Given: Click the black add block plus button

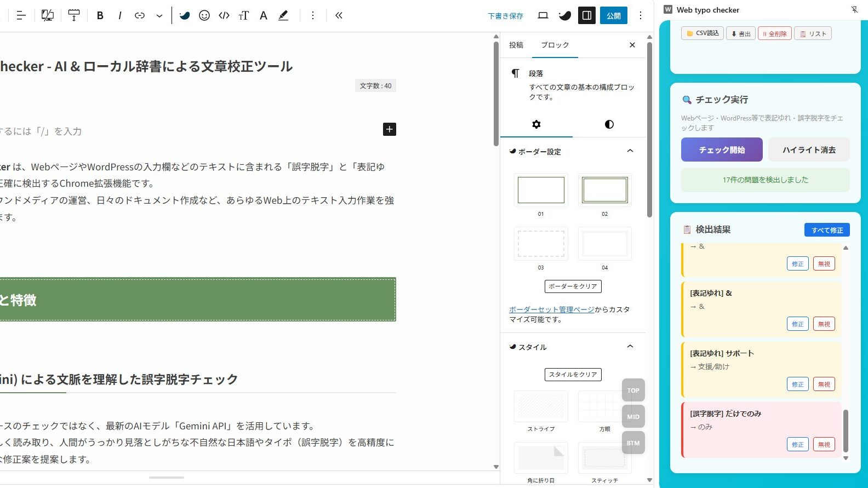Looking at the screenshot, I should (x=389, y=129).
